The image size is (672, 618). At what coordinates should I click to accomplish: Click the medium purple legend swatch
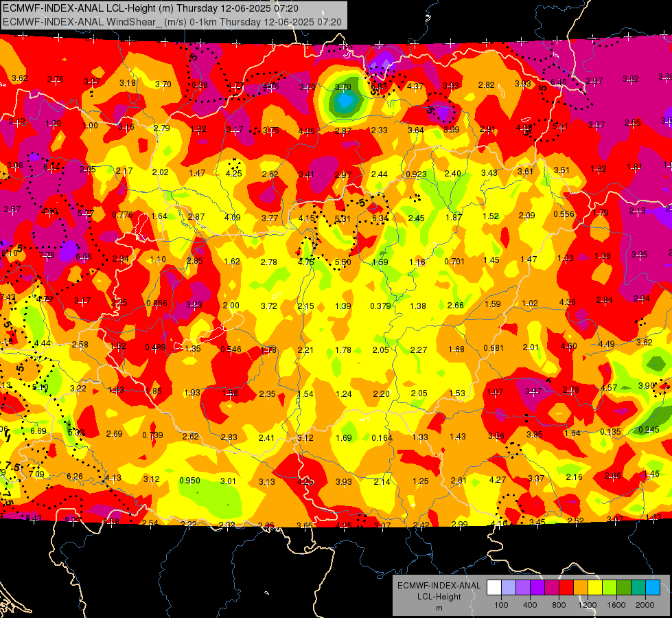pyautogui.click(x=523, y=587)
